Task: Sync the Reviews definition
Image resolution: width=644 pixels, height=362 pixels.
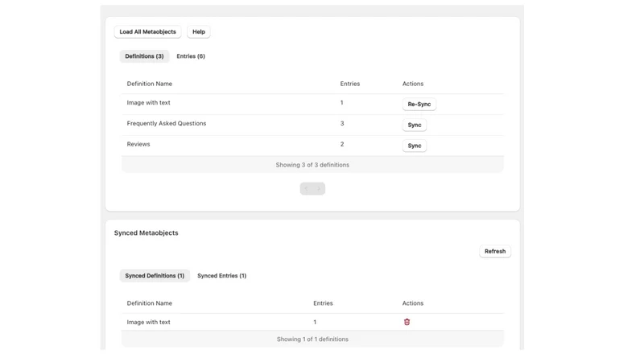Action: [415, 146]
